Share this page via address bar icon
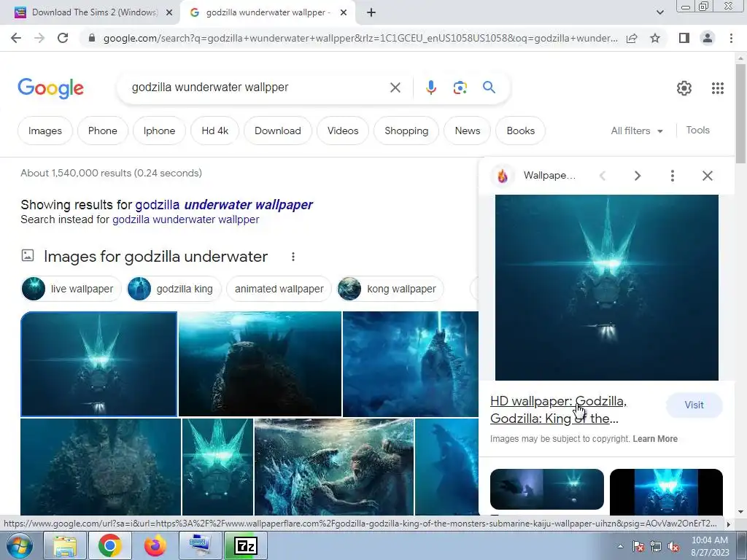Screen dimensions: 747x560 (x=632, y=38)
